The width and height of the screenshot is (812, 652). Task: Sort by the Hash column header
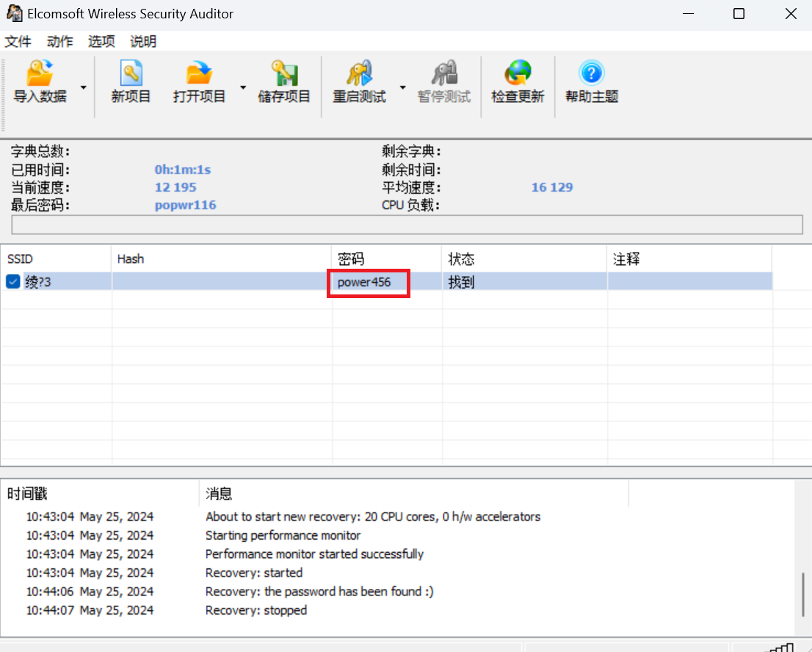(x=222, y=259)
